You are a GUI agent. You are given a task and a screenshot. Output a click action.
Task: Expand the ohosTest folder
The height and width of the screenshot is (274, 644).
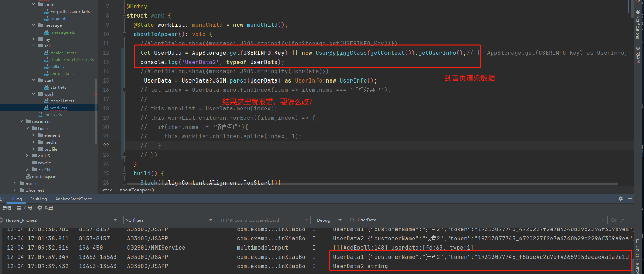(15, 190)
